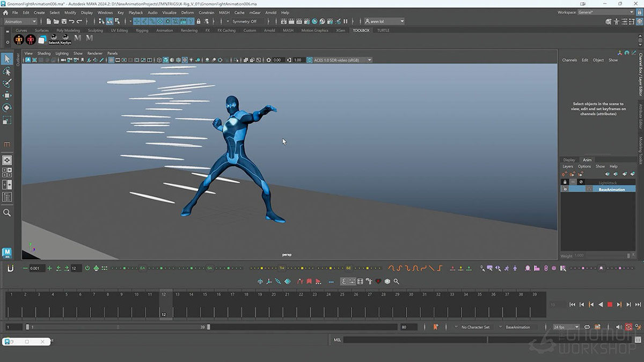
Task: Open the 24 fps frame rate dropdown
Action: point(565,327)
